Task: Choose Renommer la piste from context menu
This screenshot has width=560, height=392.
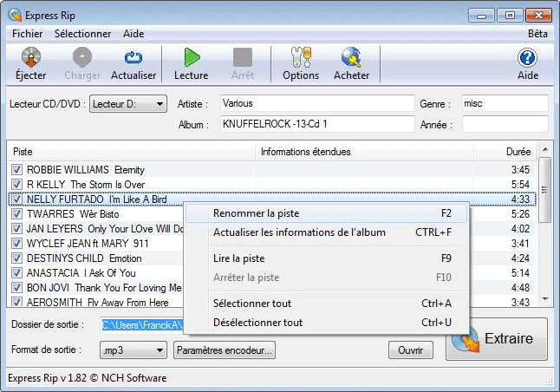Action: [327, 213]
